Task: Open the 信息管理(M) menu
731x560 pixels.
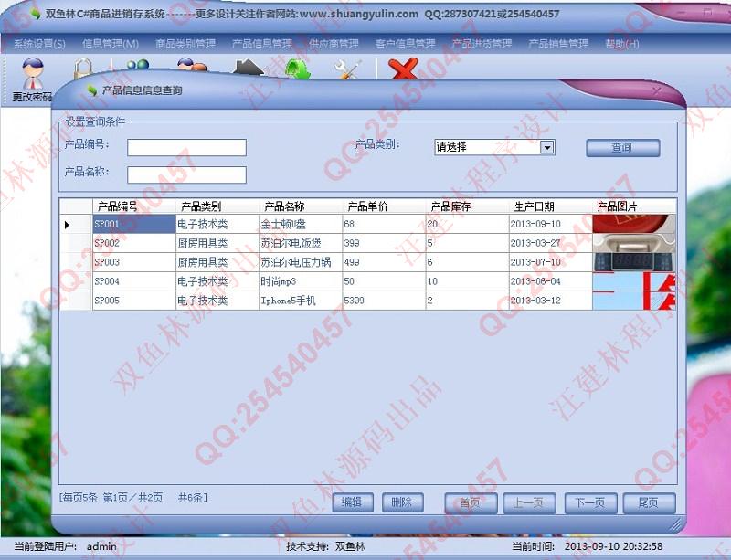Action: coord(111,44)
